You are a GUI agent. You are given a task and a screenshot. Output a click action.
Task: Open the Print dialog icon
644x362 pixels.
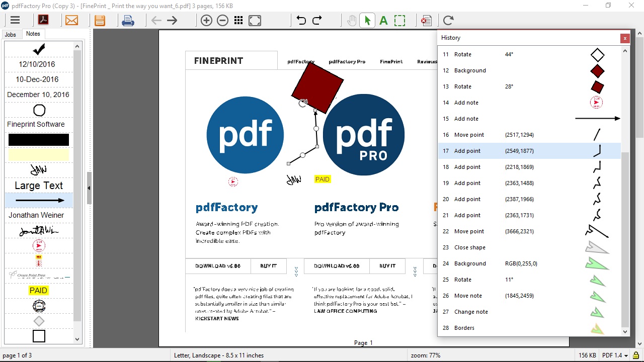tap(128, 20)
